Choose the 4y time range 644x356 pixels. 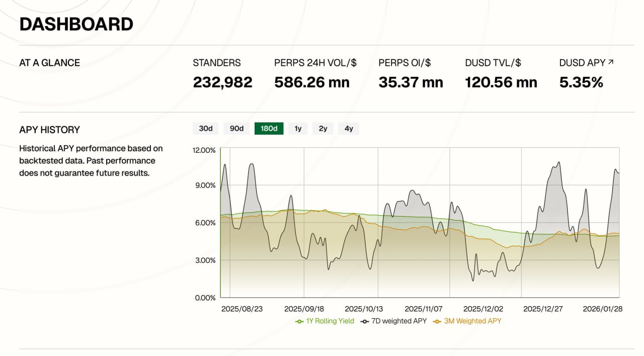pyautogui.click(x=349, y=129)
